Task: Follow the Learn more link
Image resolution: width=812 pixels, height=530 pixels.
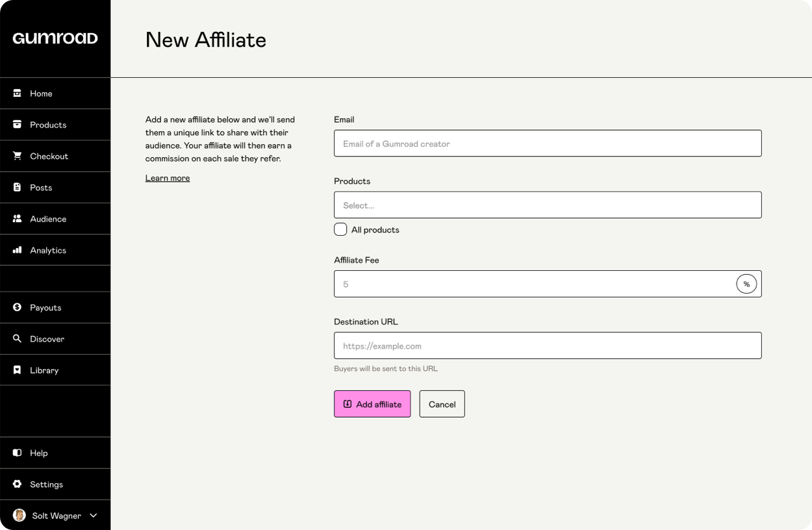Action: click(168, 178)
